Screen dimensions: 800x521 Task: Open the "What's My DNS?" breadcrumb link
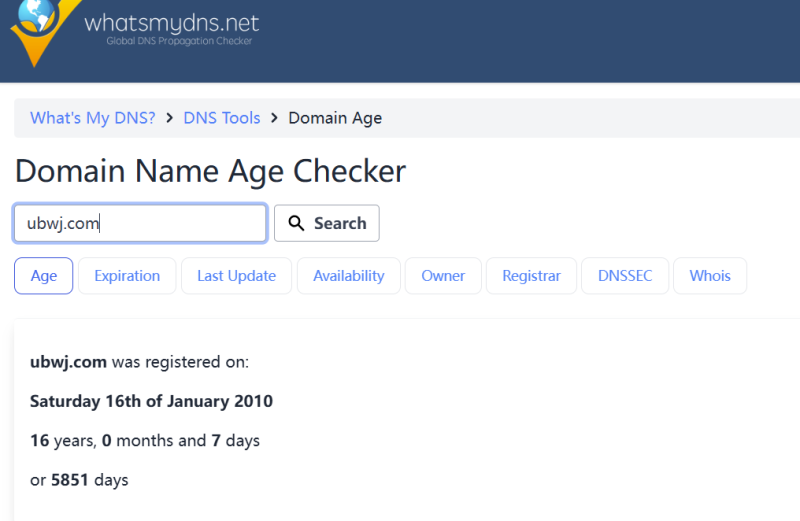pos(93,118)
